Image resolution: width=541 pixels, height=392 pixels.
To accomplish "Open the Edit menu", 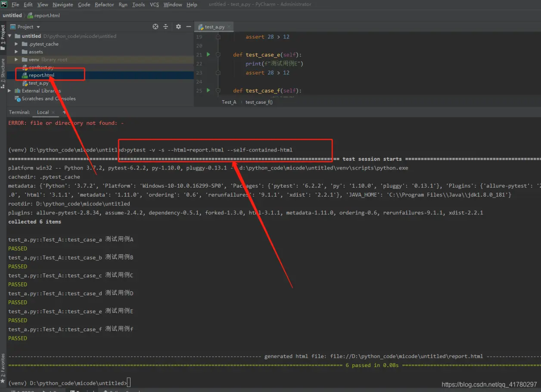I will [x=28, y=4].
